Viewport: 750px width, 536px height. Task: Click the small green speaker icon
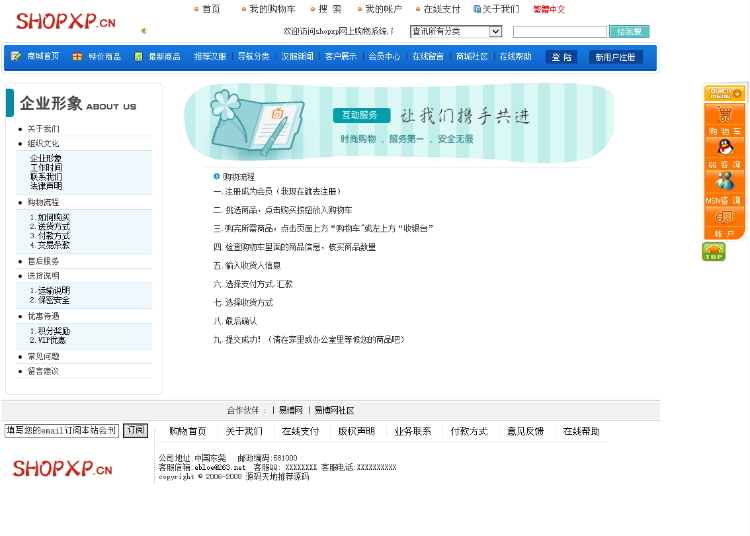[x=144, y=31]
